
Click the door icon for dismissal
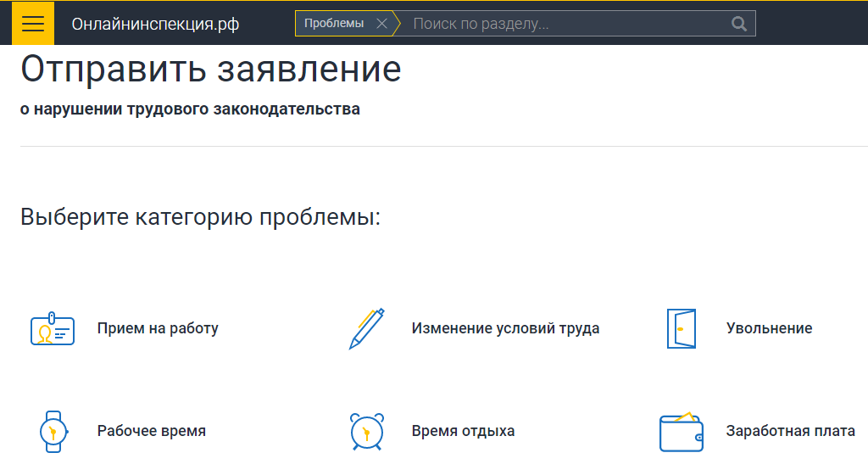tap(681, 329)
